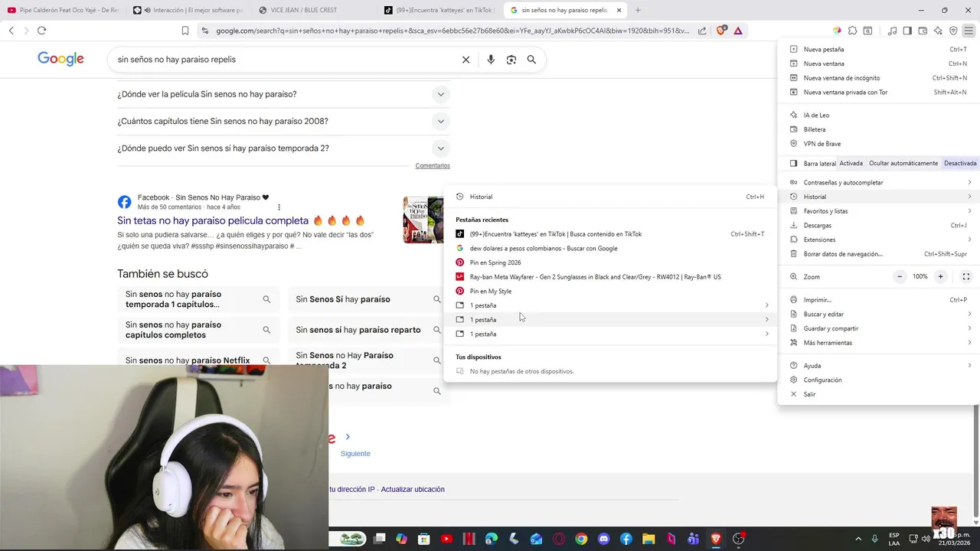Open Buscar y editar submenu
This screenshot has width=980, height=551.
(x=879, y=314)
